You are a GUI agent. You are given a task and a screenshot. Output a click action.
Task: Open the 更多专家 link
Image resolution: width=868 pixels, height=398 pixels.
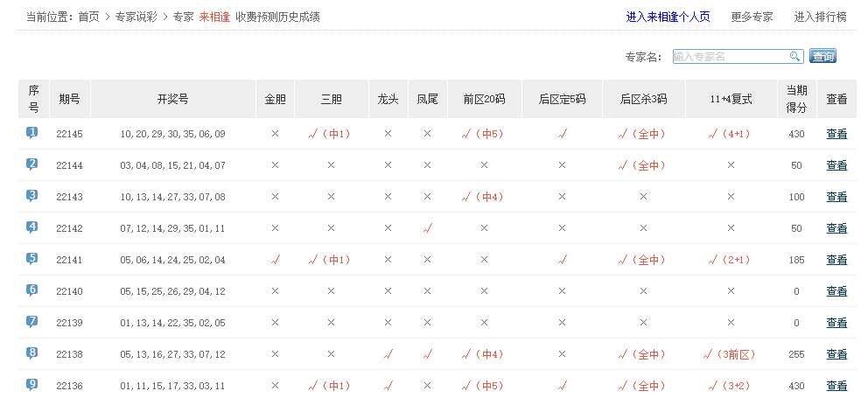click(x=752, y=17)
